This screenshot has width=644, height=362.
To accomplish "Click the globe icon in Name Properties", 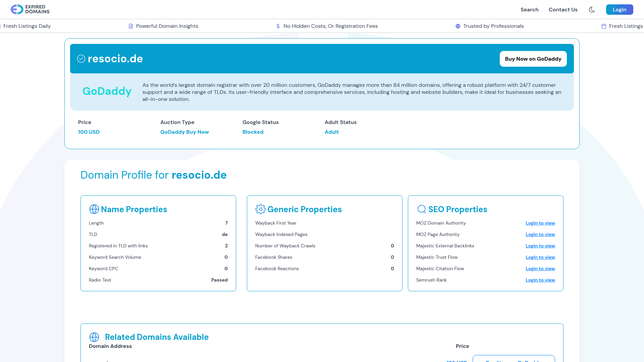I will pyautogui.click(x=94, y=209).
